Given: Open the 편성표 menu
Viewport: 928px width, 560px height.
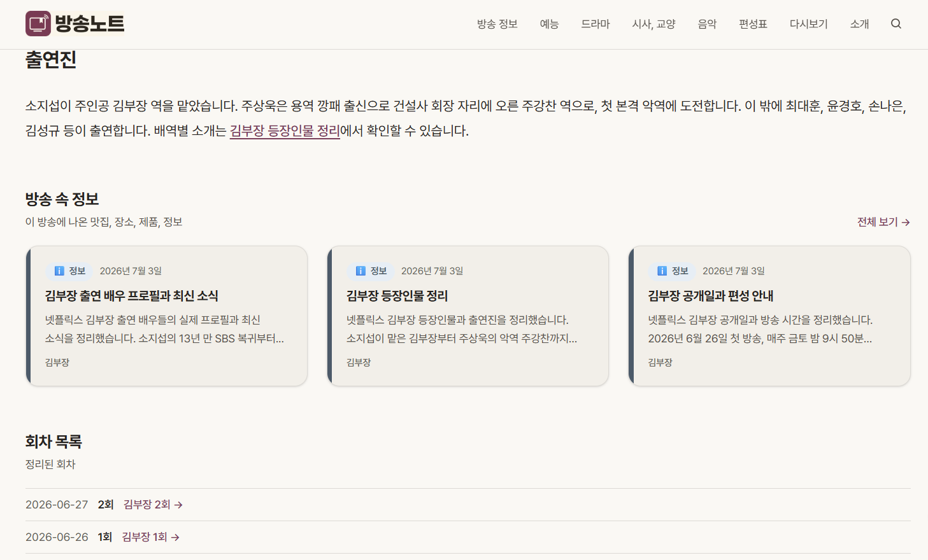Looking at the screenshot, I should click(x=753, y=24).
